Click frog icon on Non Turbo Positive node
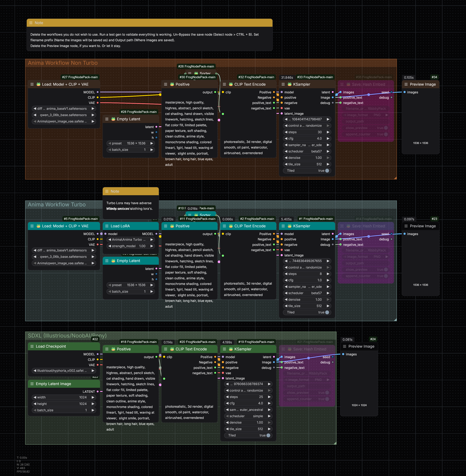 point(172,84)
